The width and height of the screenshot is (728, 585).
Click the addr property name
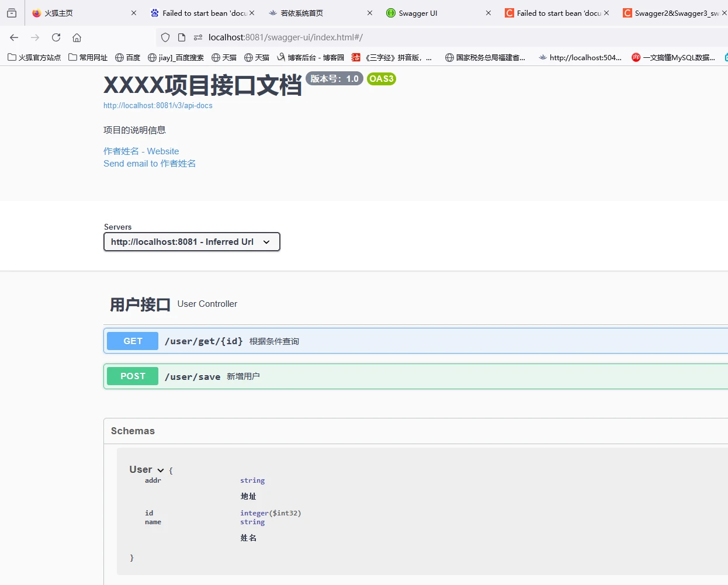pos(153,480)
